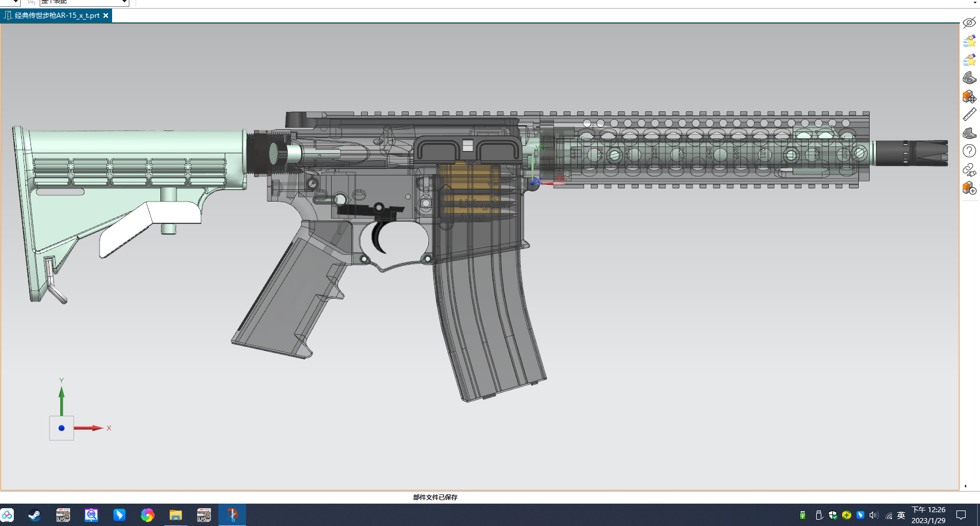The image size is (980, 526).
Task: Open the upper gray bracket part icon
Action: pos(969,78)
